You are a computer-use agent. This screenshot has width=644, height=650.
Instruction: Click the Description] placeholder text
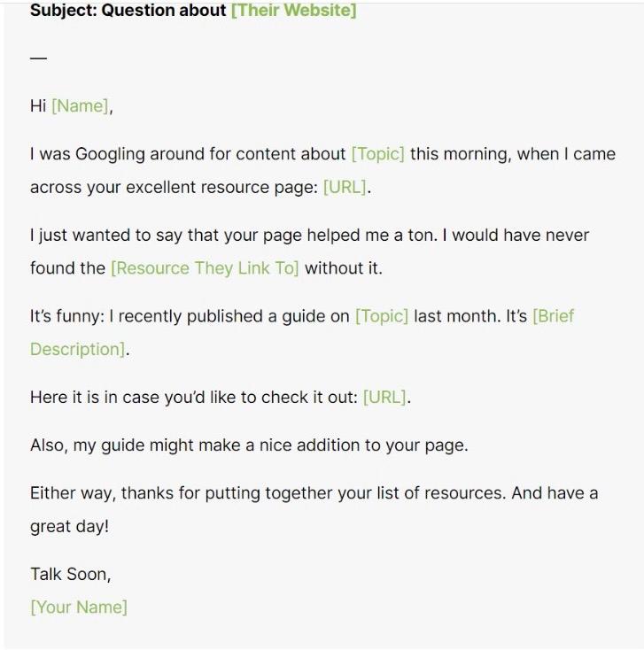78,349
